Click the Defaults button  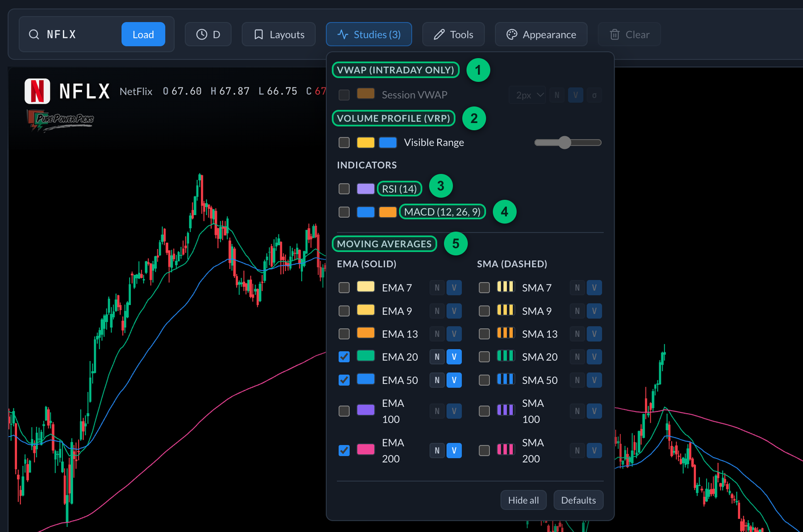(578, 500)
